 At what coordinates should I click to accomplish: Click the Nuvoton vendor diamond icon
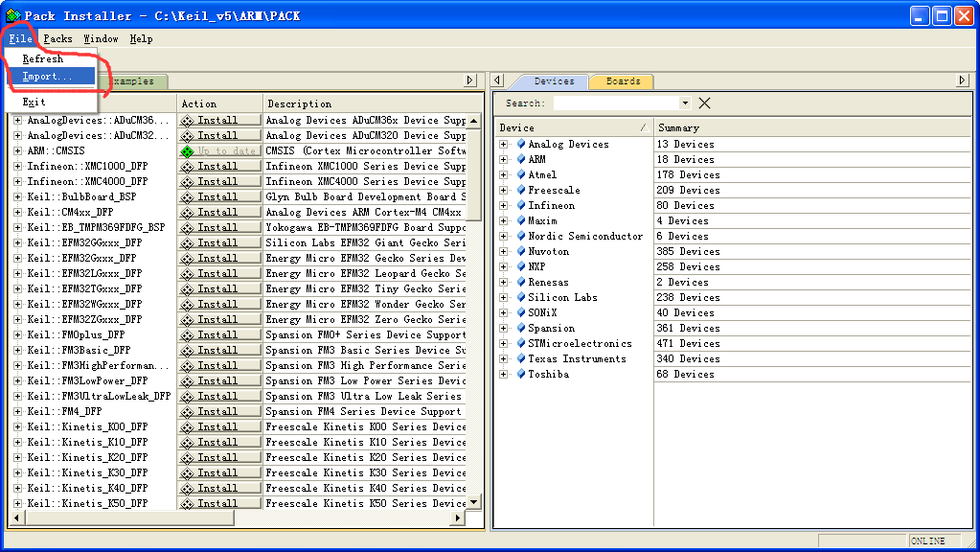tap(520, 251)
